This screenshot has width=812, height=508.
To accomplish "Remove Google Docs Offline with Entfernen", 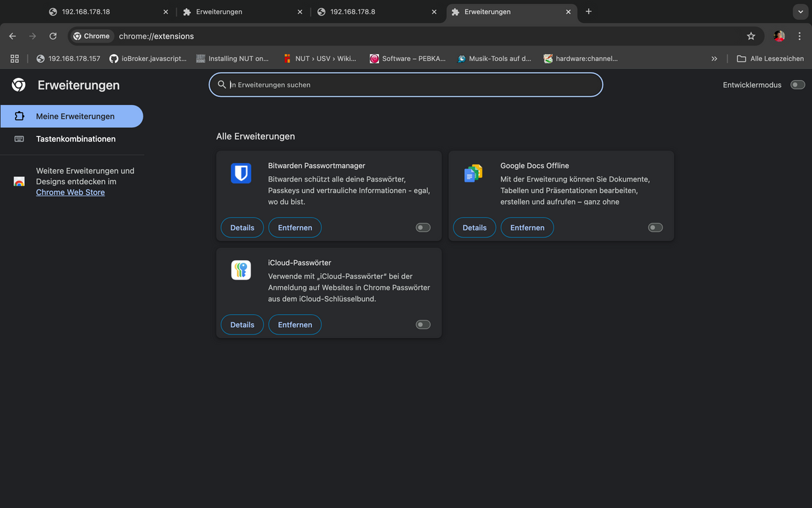I will pyautogui.click(x=527, y=228).
